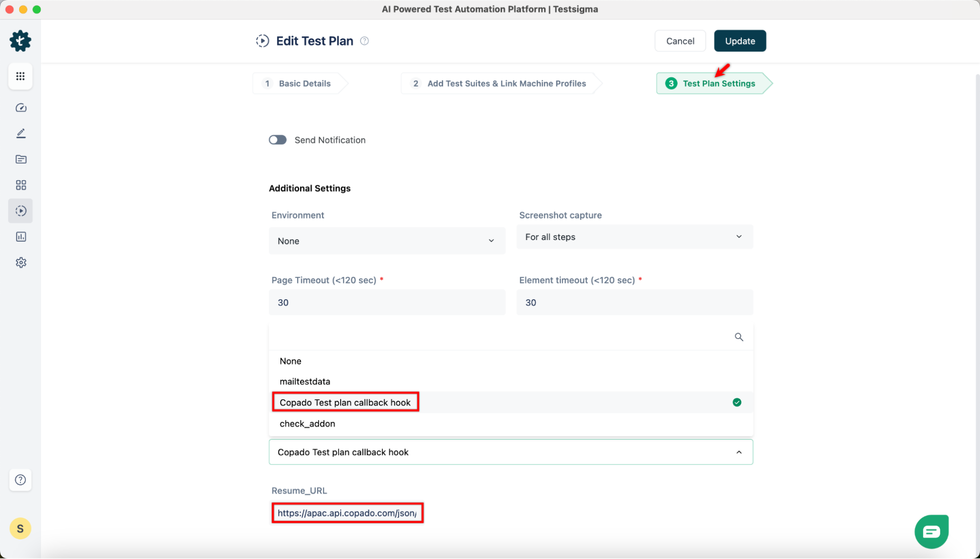980x559 pixels.
Task: Open the Environment dropdown showing None
Action: [387, 241]
